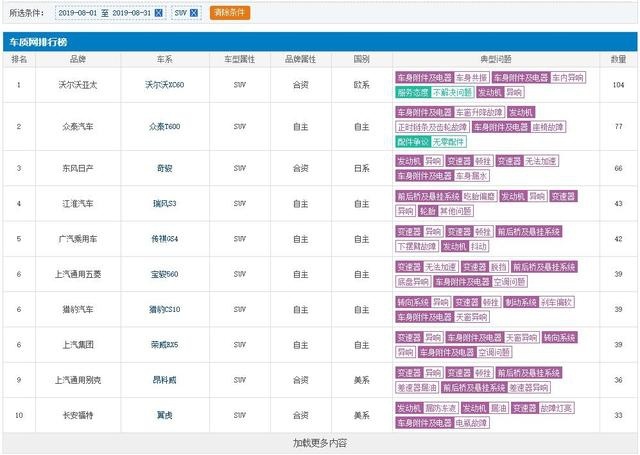Open the 沃尔沃XC60 car series link
640x455 pixels.
[x=164, y=85]
